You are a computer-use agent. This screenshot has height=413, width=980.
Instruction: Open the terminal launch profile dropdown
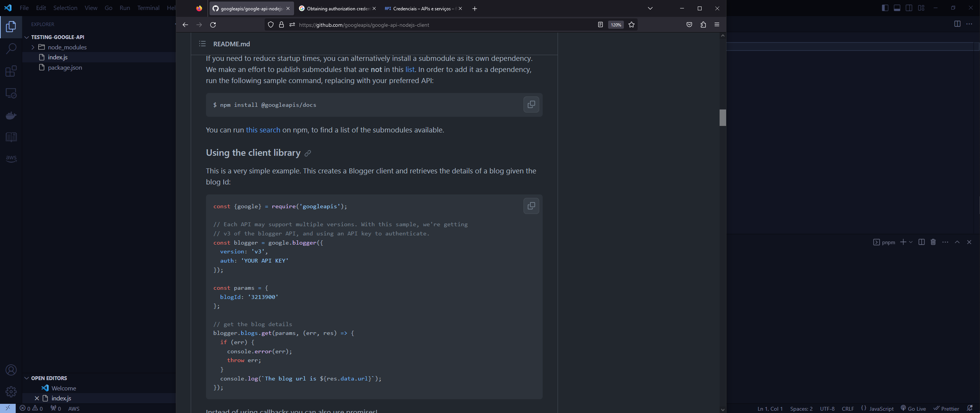[x=911, y=242]
